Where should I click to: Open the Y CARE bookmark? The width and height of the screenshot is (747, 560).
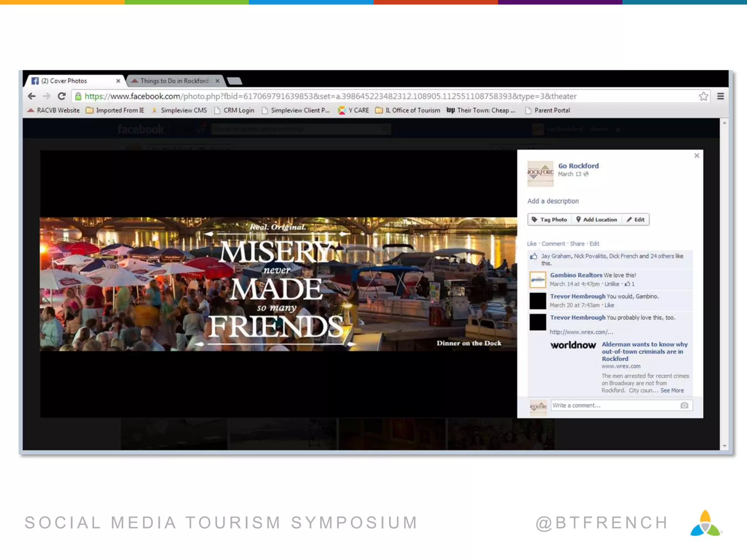353,110
